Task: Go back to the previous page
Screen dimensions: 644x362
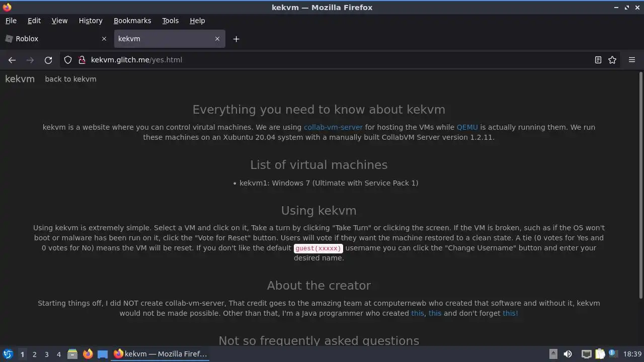Action: [x=12, y=60]
